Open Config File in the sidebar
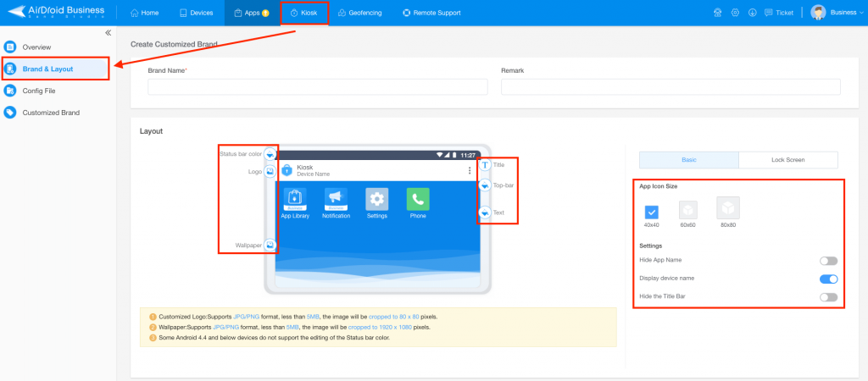This screenshot has height=381, width=868. click(39, 91)
